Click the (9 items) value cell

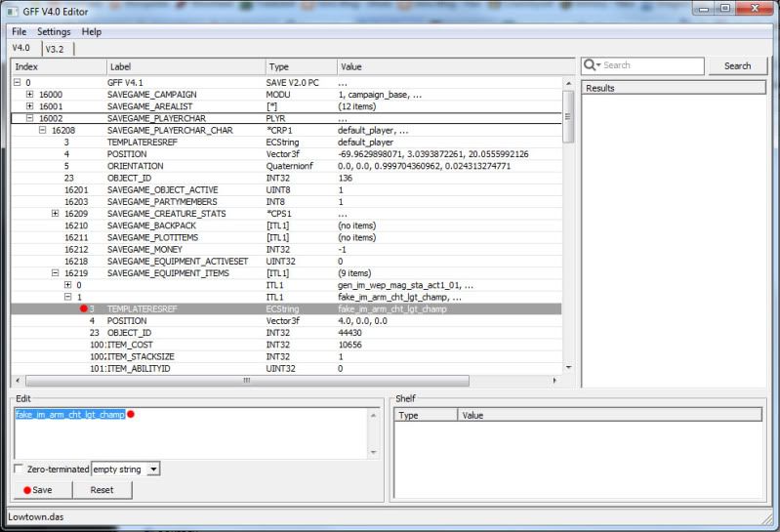click(354, 273)
